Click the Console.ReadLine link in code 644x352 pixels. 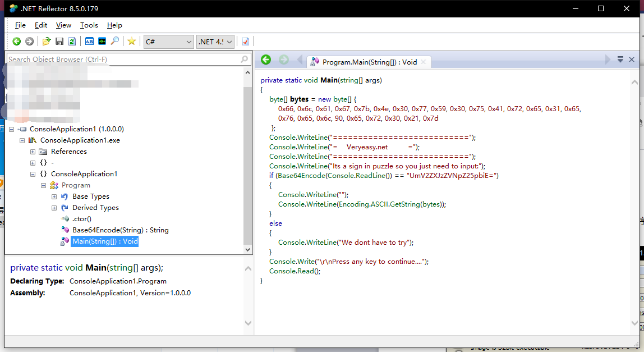[x=357, y=176]
